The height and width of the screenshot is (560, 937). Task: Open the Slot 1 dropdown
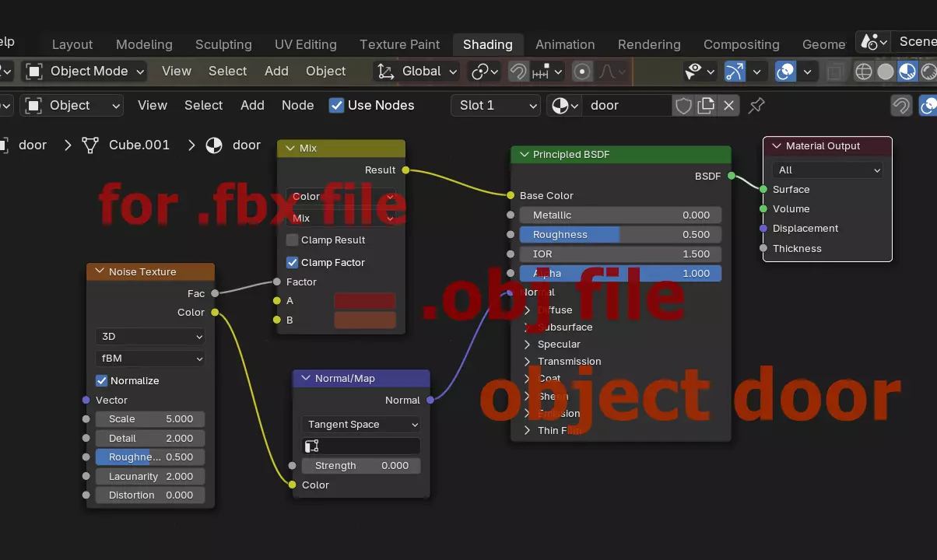coord(496,106)
